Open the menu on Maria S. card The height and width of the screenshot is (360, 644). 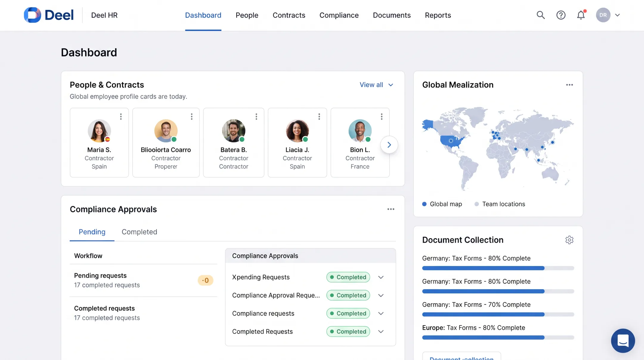point(121,116)
